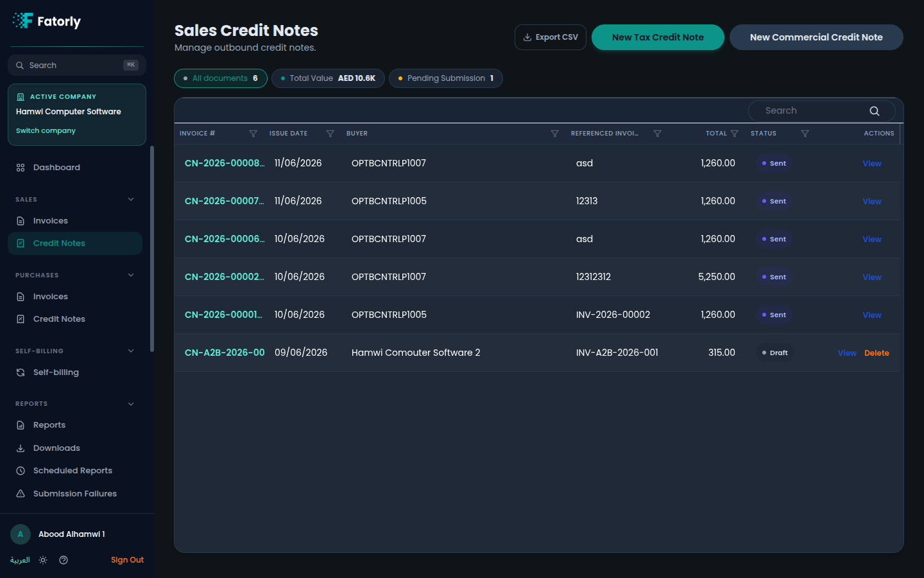The image size is (924, 578).
Task: Click the Abood Alhamwi 1 user name
Action: [x=72, y=534]
